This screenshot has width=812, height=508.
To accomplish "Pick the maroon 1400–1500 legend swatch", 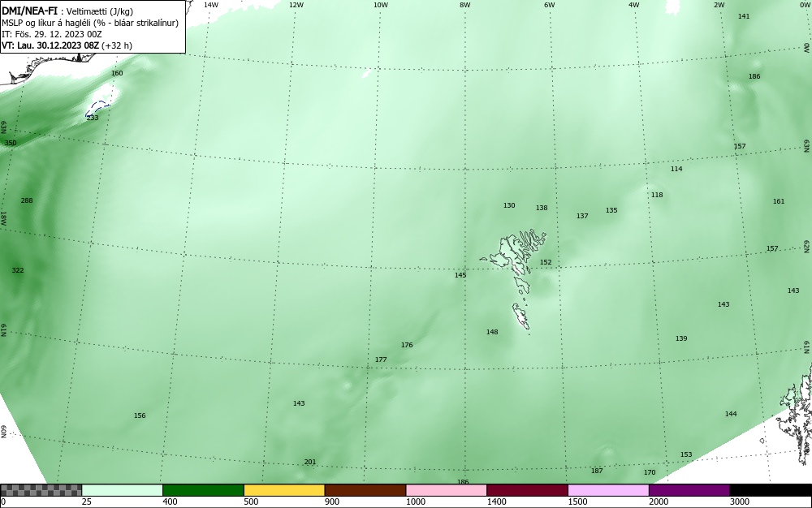I will pos(527,490).
